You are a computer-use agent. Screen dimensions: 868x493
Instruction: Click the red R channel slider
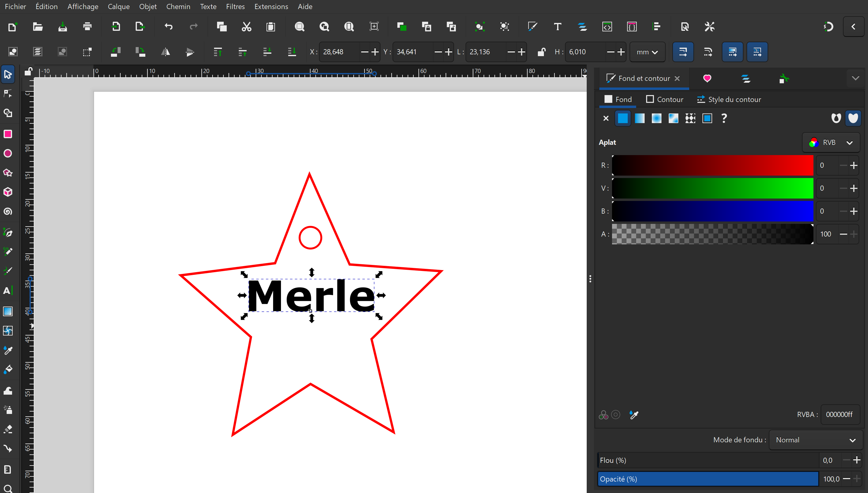pyautogui.click(x=712, y=165)
